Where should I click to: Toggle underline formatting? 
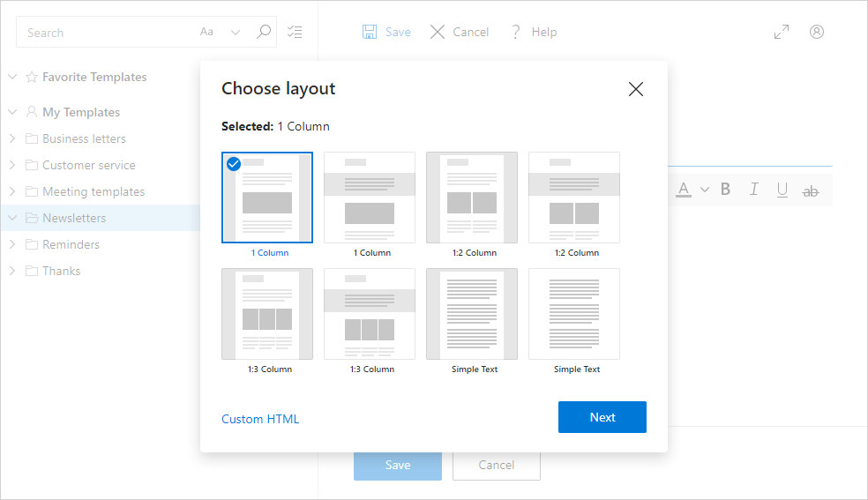pos(782,190)
